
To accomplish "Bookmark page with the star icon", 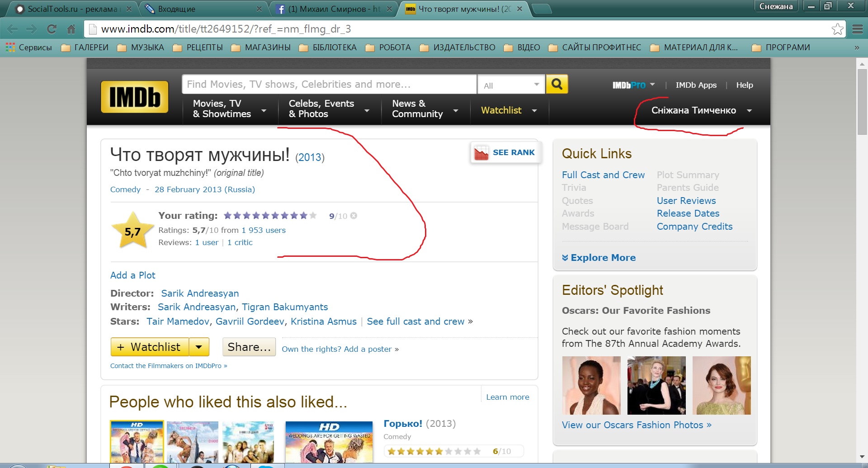I will tap(837, 29).
